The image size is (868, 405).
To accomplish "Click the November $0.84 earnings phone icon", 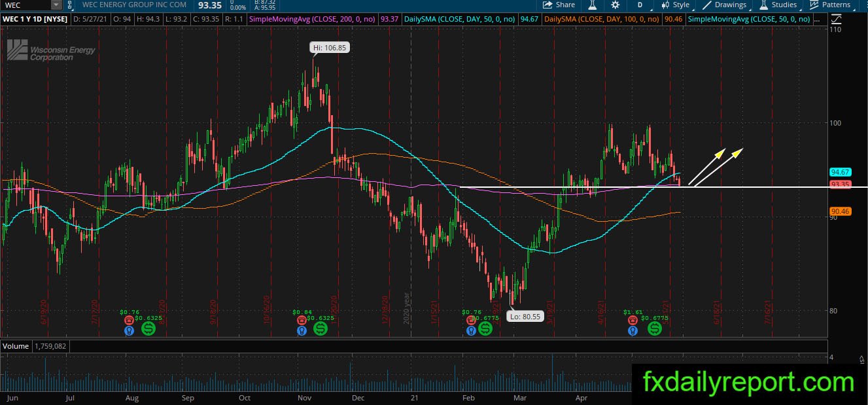I will click(x=302, y=320).
